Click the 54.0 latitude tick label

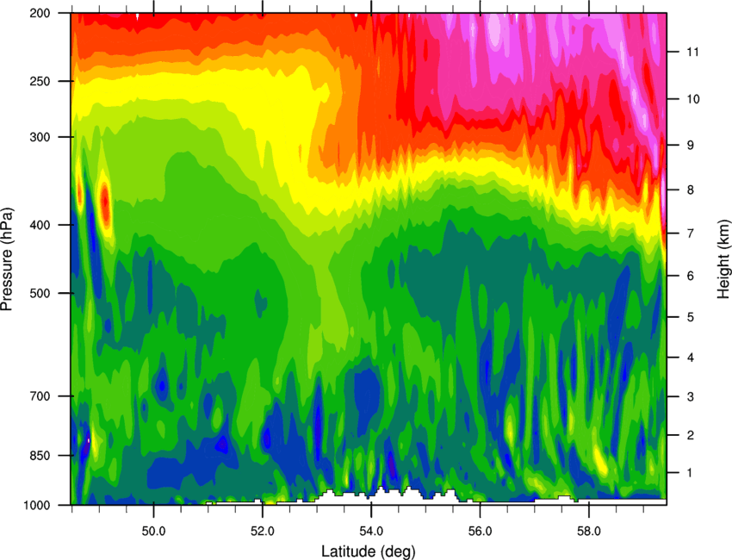click(x=371, y=532)
